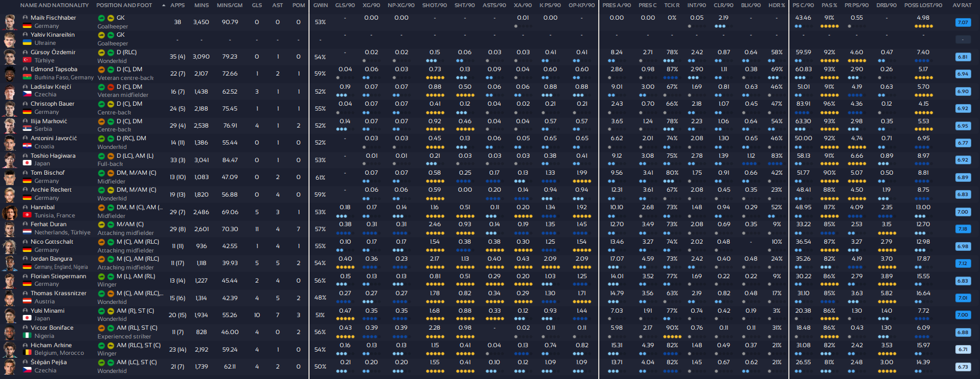This screenshot has width=980, height=379.
Task: Click Austria flag under Thomas Krassnitzer
Action: pyautogui.click(x=27, y=301)
